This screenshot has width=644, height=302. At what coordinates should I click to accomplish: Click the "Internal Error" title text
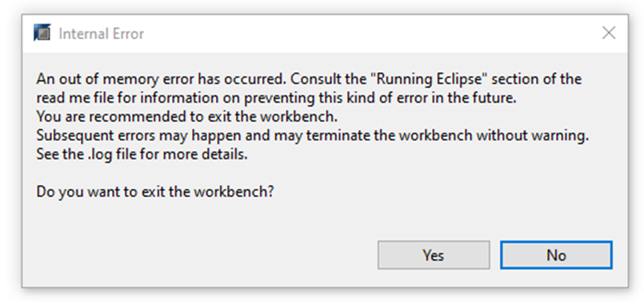tap(101, 34)
